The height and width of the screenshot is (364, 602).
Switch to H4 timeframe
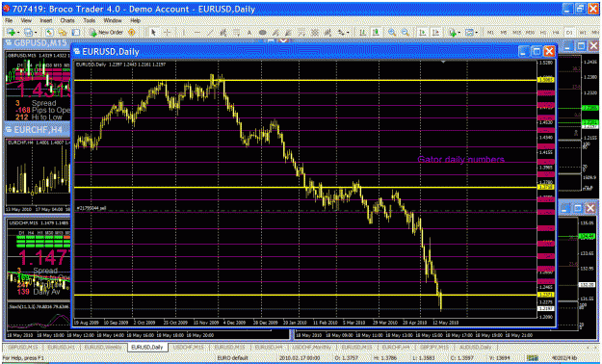(556, 33)
